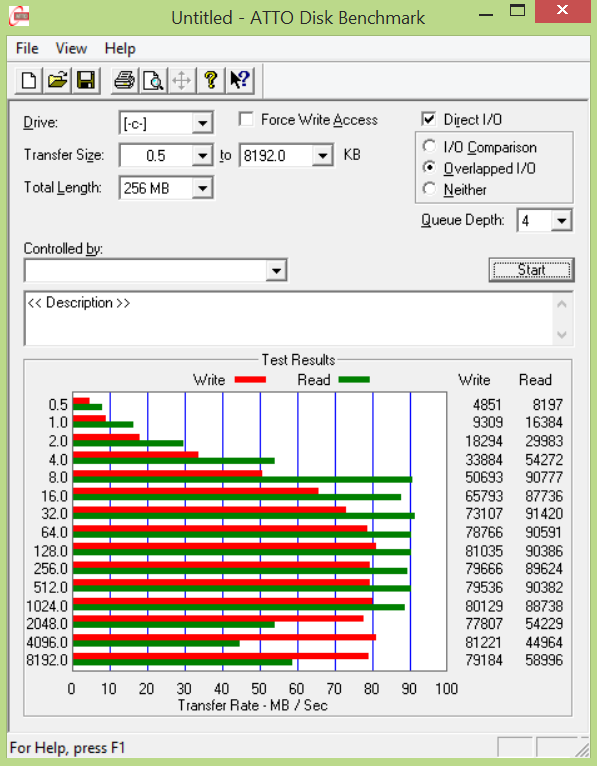This screenshot has height=766, width=597.
Task: Open the Help menu
Action: pos(120,48)
